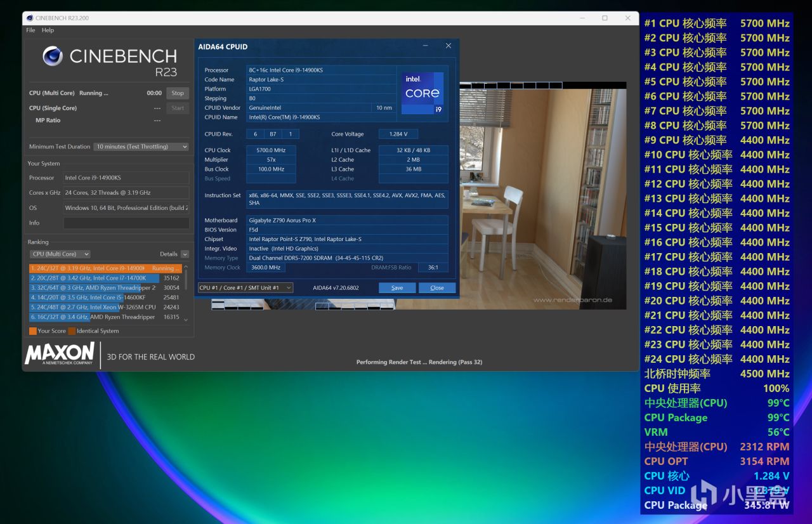
Task: Click the CPU OPT 3154 RPM row
Action: tap(717, 461)
